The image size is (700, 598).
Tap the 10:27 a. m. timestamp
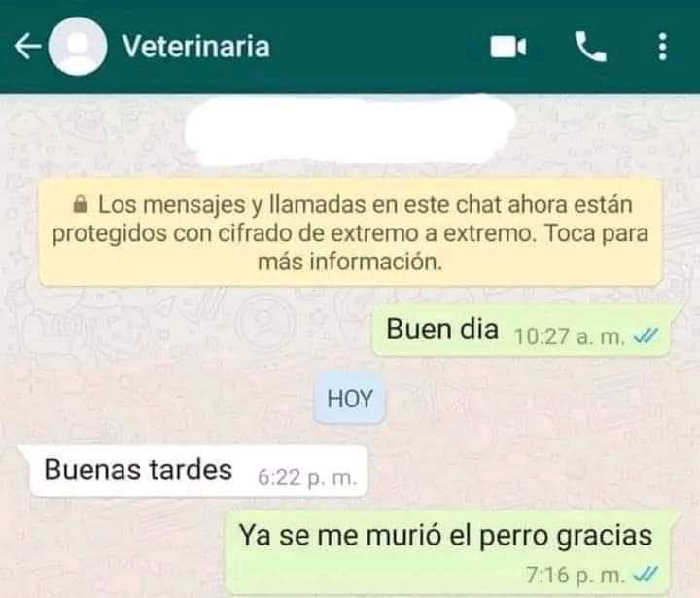coord(569,336)
